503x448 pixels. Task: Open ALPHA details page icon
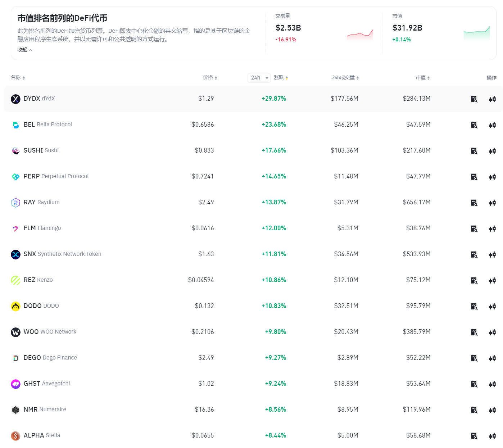coord(474,436)
